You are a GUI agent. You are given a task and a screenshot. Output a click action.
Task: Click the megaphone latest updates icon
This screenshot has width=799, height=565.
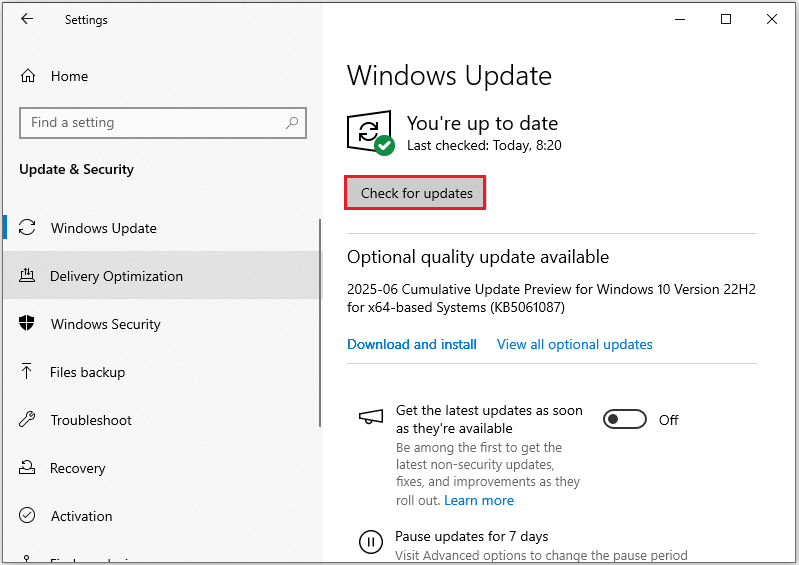click(x=371, y=417)
